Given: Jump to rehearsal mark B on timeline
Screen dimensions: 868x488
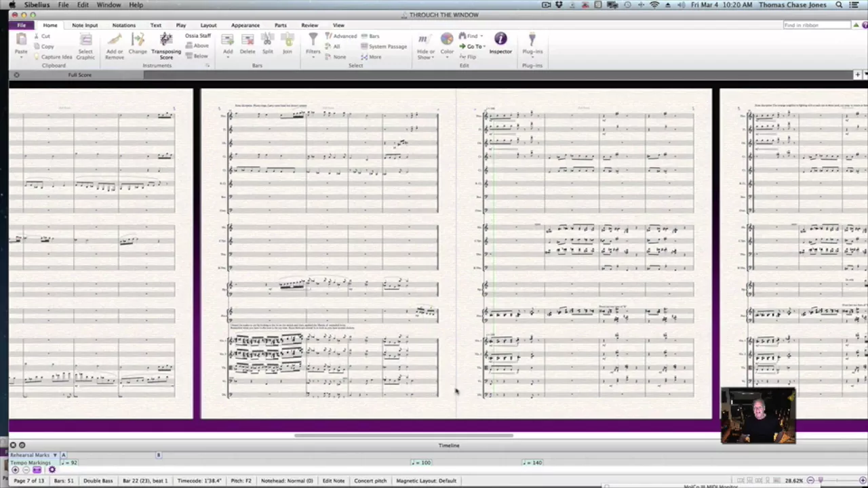Looking at the screenshot, I should (159, 455).
